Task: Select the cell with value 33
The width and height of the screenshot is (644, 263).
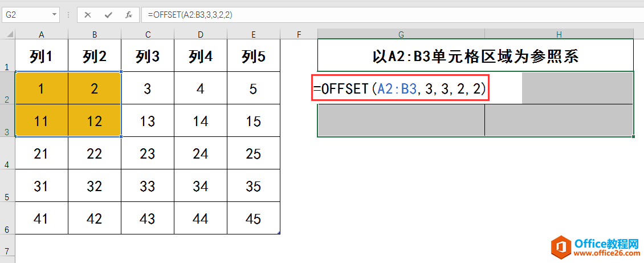Action: pyautogui.click(x=148, y=185)
